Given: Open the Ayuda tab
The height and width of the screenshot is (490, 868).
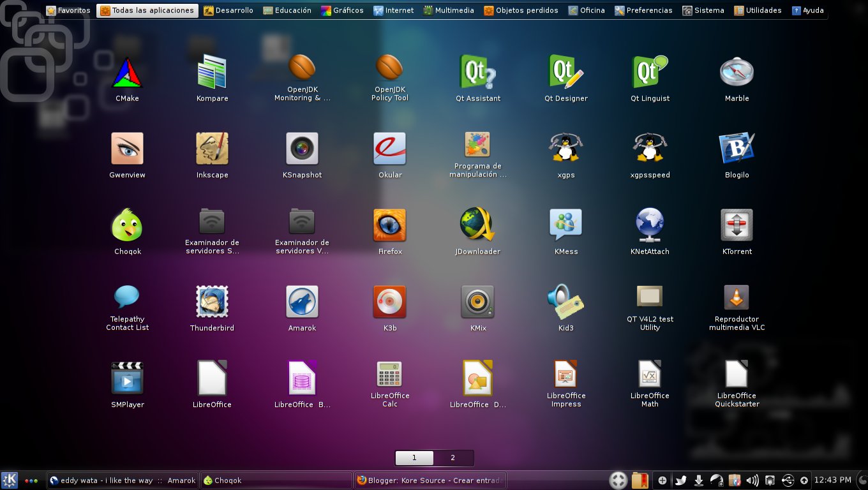Looking at the screenshot, I should click(808, 10).
